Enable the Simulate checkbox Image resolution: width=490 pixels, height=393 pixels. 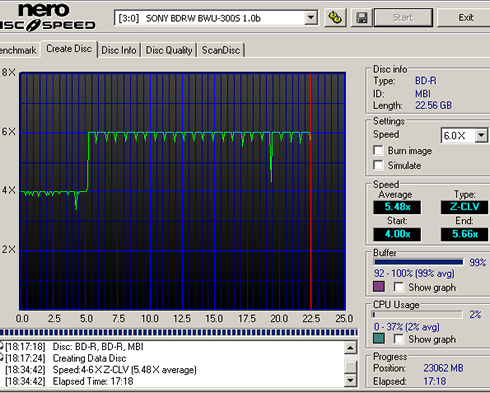pyautogui.click(x=378, y=165)
